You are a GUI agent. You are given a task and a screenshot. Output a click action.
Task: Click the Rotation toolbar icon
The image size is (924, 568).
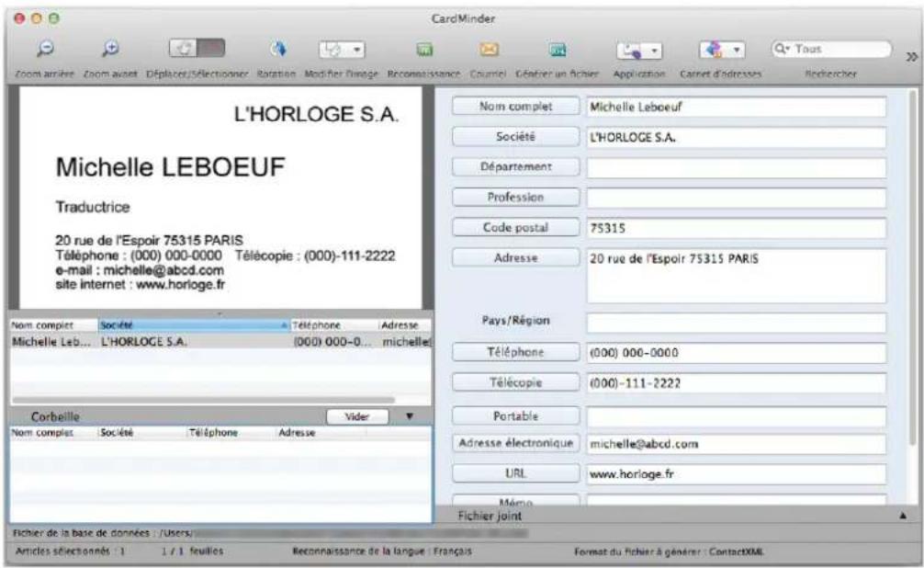click(x=277, y=49)
